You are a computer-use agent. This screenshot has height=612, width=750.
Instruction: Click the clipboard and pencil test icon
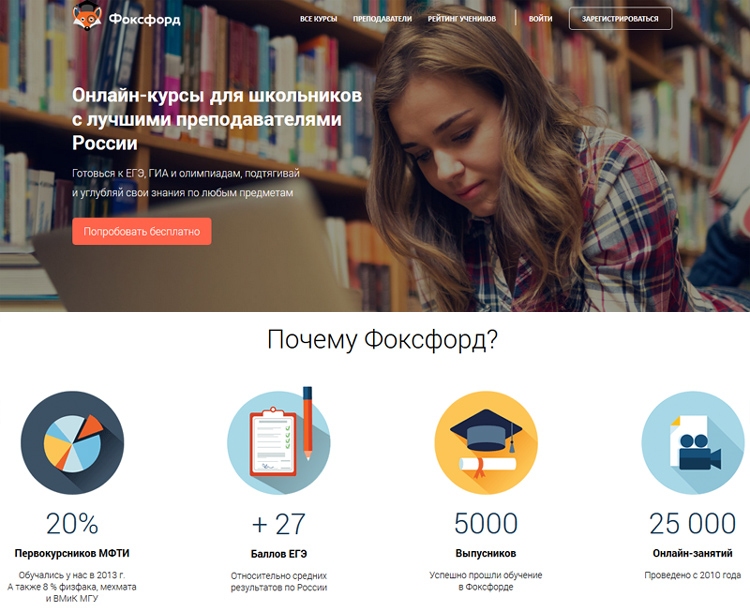click(x=279, y=441)
